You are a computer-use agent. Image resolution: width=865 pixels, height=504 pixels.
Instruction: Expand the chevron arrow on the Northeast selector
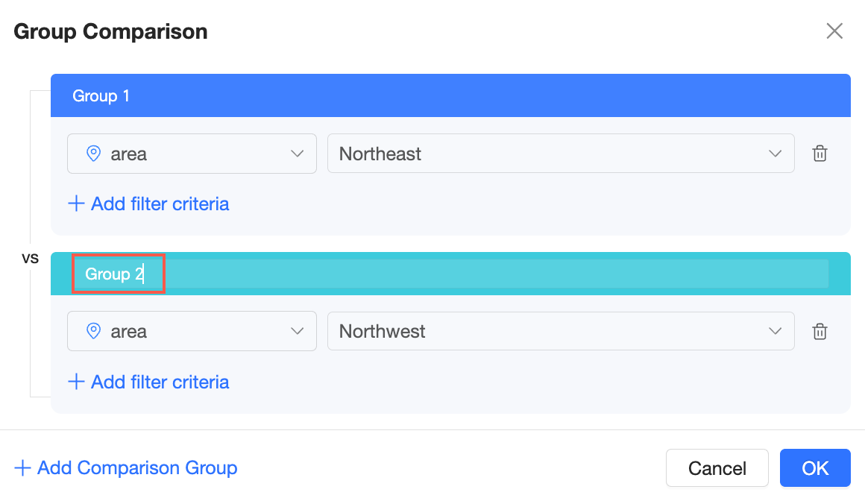775,154
